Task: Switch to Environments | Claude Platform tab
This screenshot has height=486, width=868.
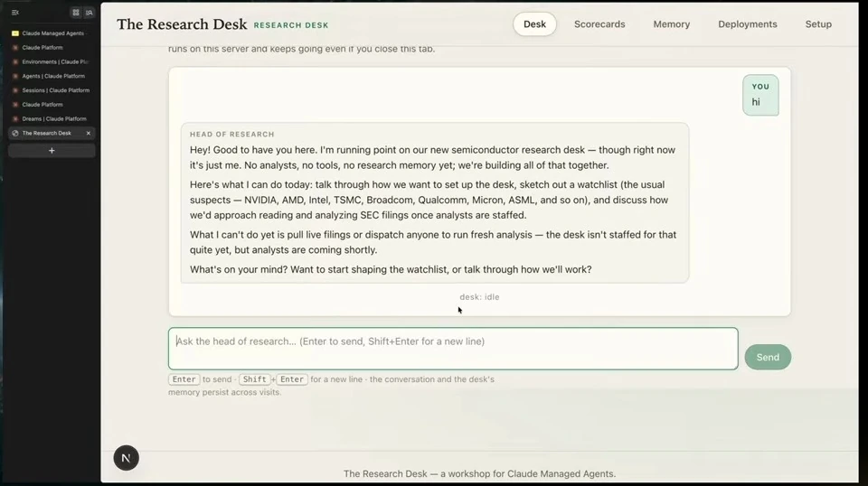Action: click(x=52, y=62)
